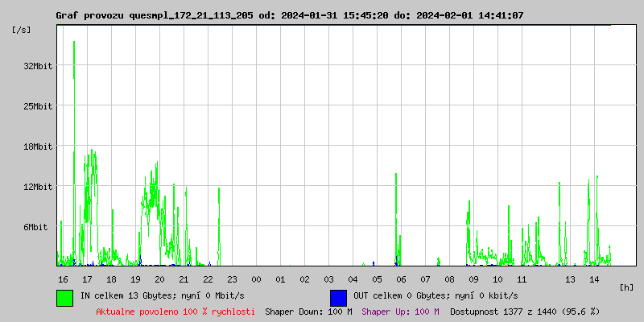Click the green IN legend color box

click(64, 297)
